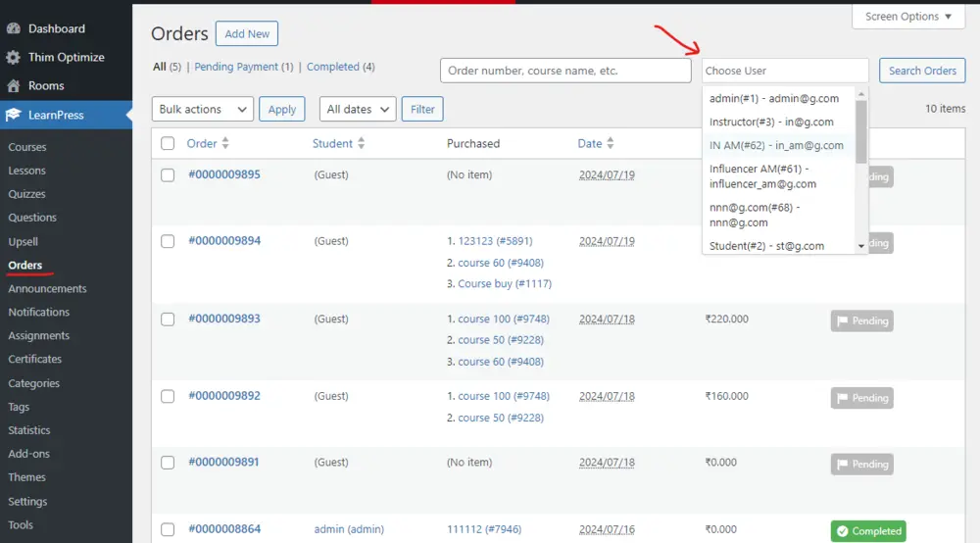Open Tags menu item
This screenshot has height=543, width=980.
19,407
